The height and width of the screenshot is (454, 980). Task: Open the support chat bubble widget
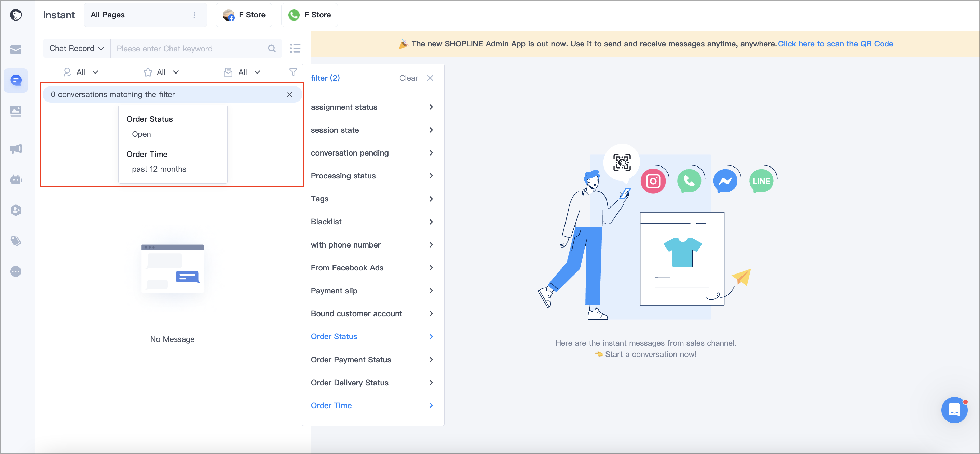[x=954, y=410]
